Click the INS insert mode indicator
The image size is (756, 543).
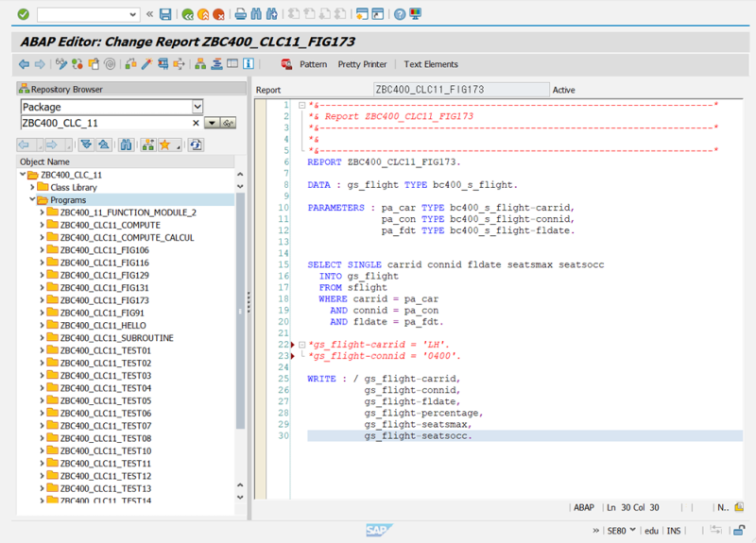pyautogui.click(x=674, y=531)
